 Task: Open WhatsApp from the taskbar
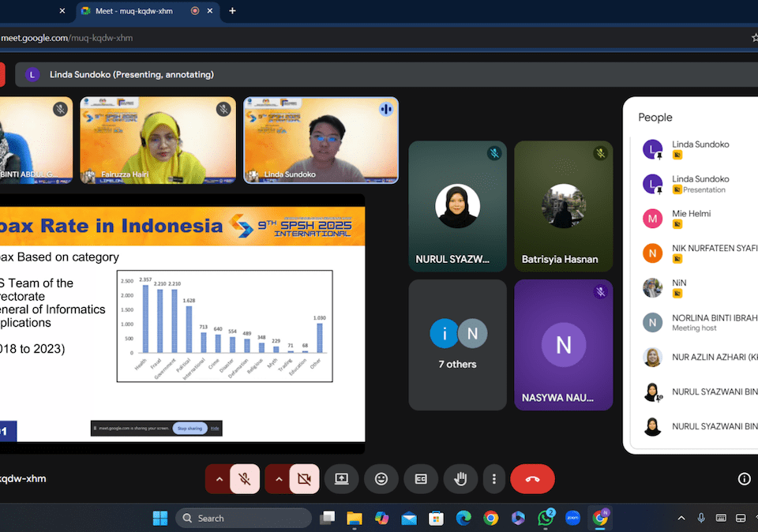(546, 518)
